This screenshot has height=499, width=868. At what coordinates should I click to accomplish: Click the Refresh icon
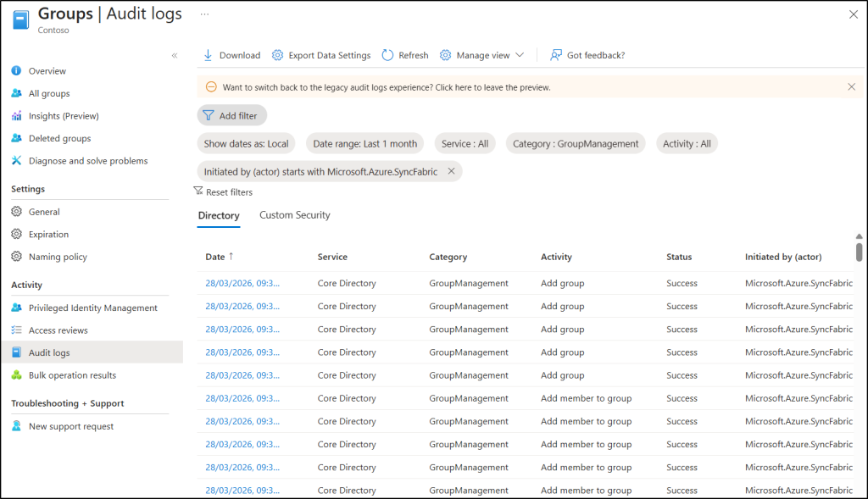tap(387, 55)
